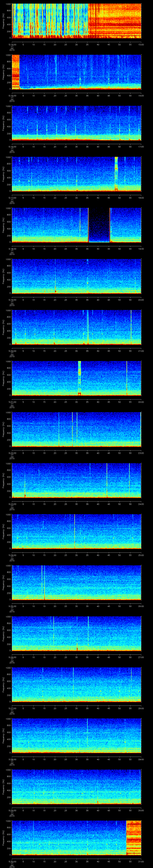The image size is (153, 868).
Task: Click the broadband burst in the 5:17:00 spectrogram
Action: click(116, 174)
